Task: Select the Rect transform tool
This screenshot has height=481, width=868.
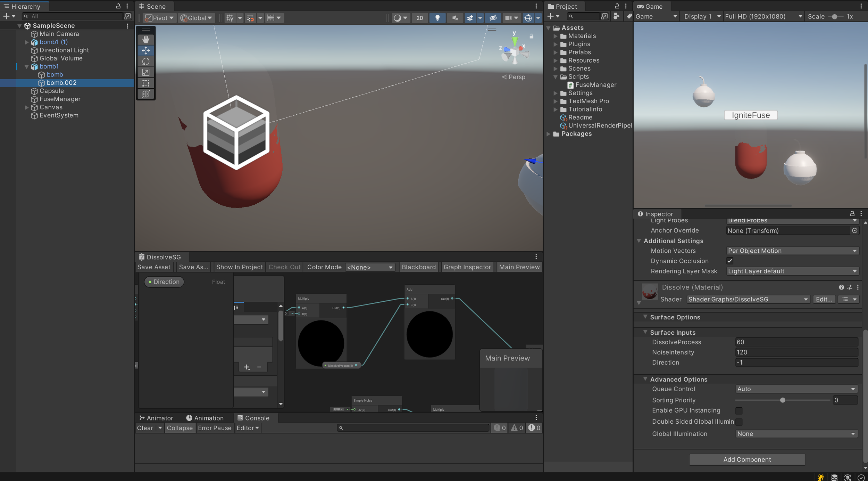Action: (x=146, y=83)
